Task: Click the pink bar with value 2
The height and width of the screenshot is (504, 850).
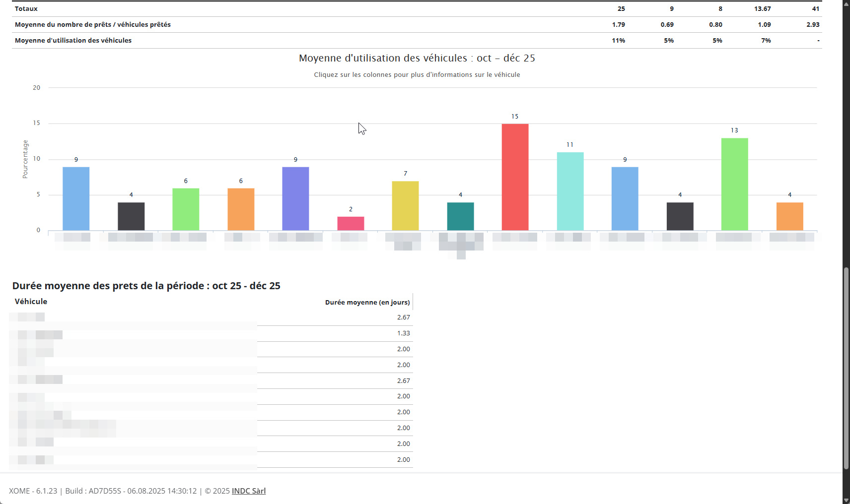Action: click(351, 224)
